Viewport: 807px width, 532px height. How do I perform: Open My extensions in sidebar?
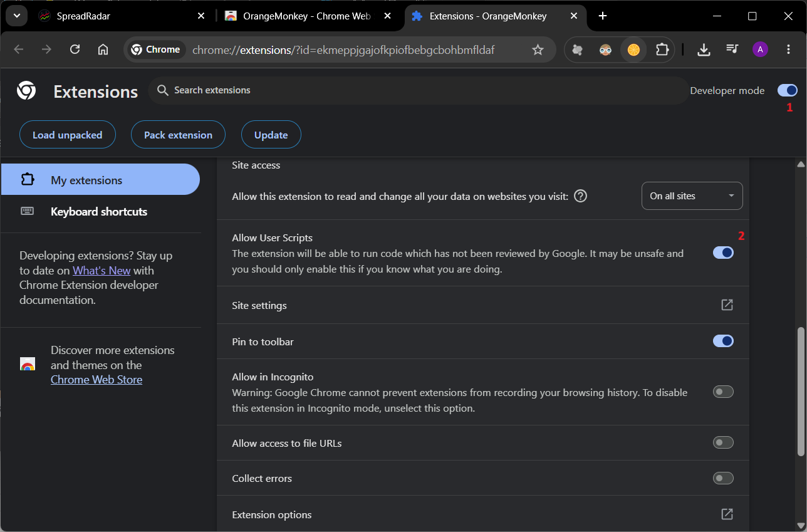tap(100, 180)
